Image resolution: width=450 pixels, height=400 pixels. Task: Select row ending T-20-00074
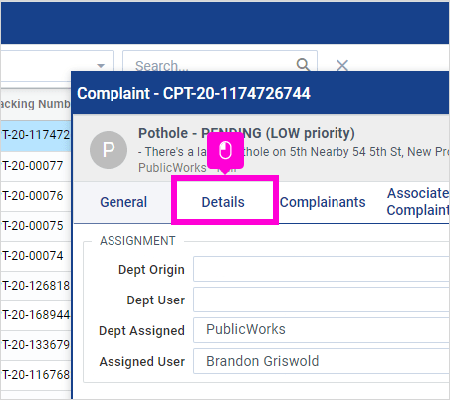[36, 256]
